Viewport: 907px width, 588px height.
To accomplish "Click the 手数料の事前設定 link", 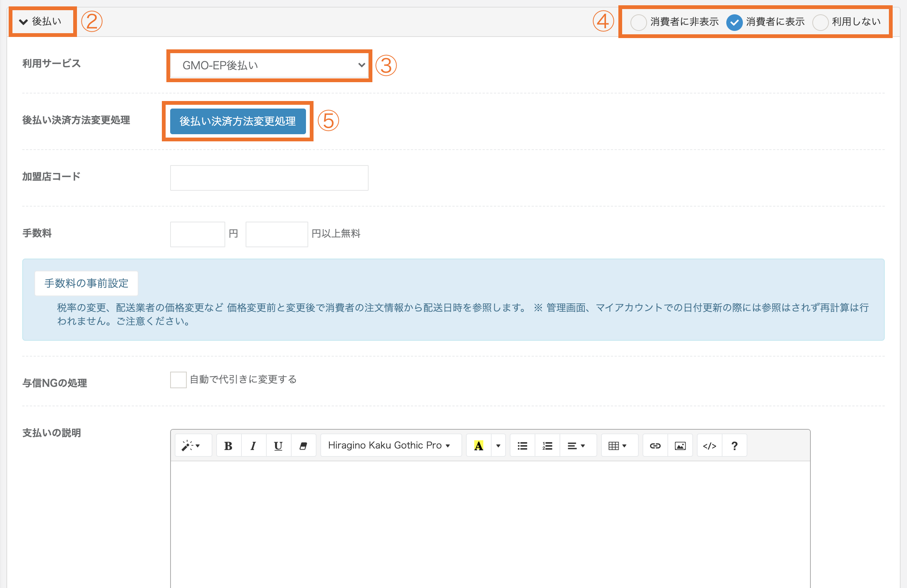I will [x=86, y=283].
